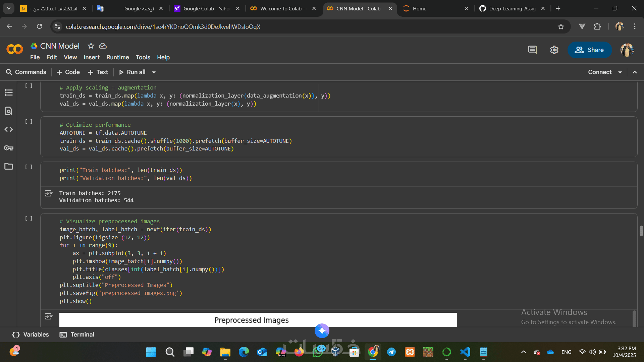The image size is (644, 362).
Task: Run the Optimize performance code cell
Action: pos(29,121)
